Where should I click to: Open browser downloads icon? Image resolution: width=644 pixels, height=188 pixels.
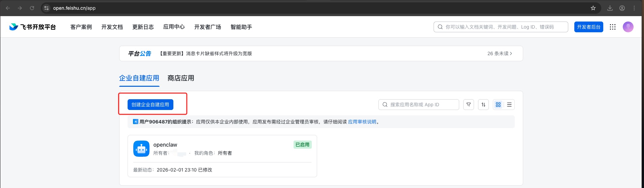click(x=610, y=8)
